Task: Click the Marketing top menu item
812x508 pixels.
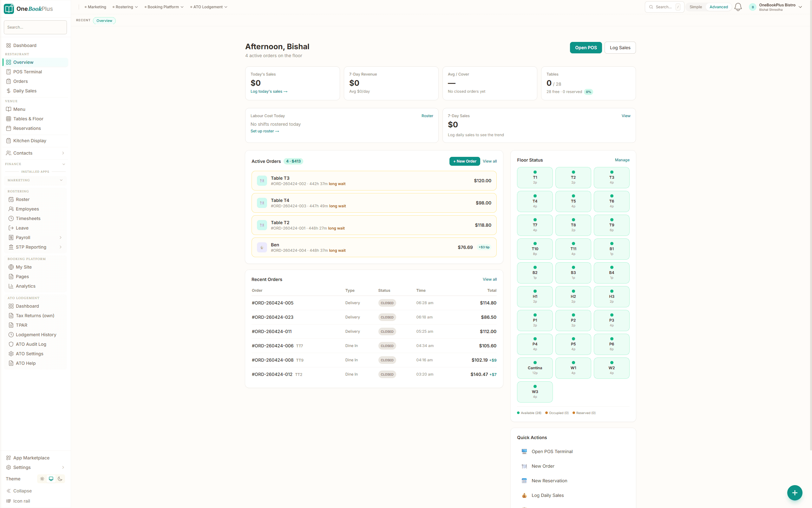Action: click(x=95, y=7)
